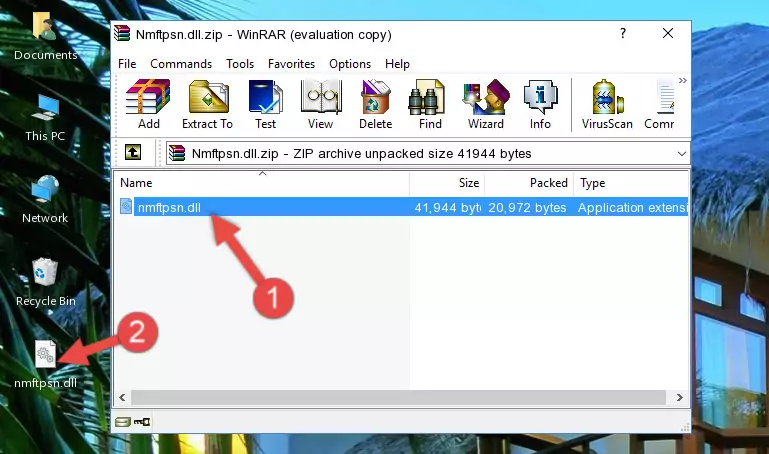Click the Application extension type cell

(x=632, y=207)
